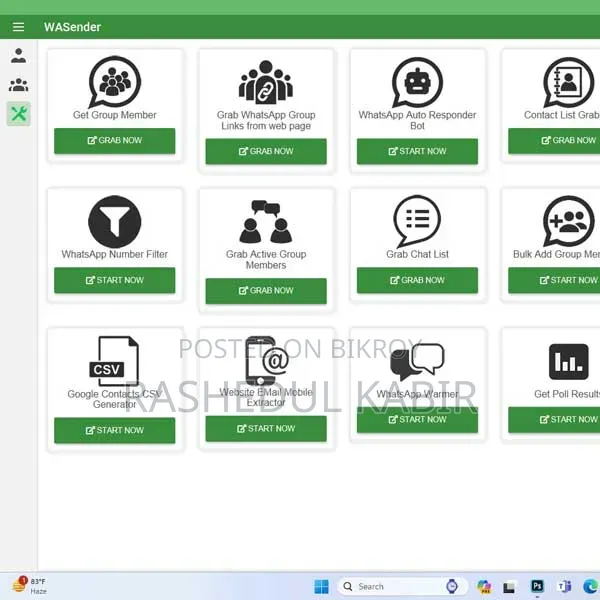Grab Now under Grab Chat List
Screen dimensions: 600x600
tap(417, 280)
